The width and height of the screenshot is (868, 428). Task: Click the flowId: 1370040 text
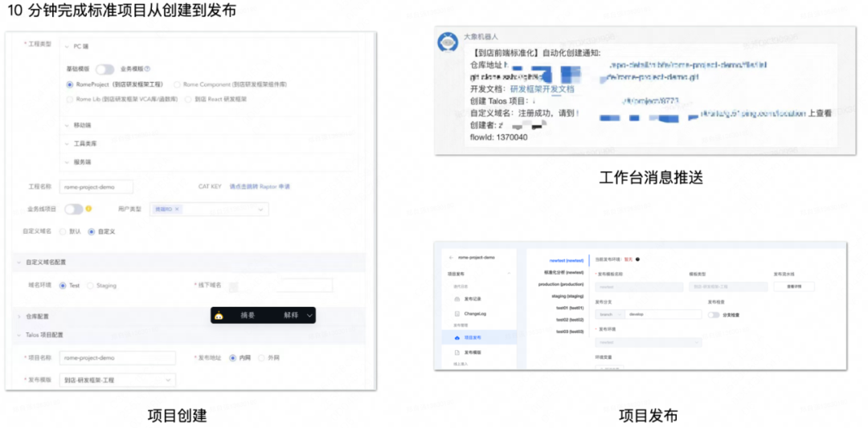(498, 137)
